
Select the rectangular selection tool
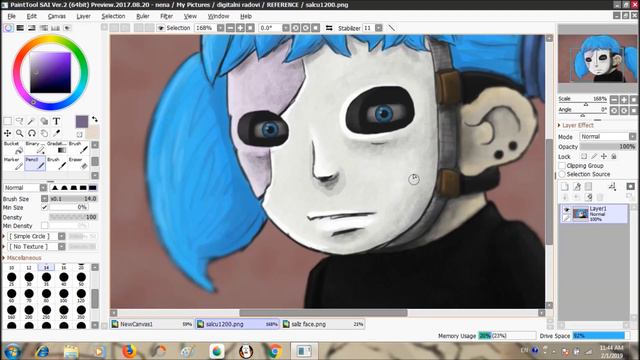coord(7,121)
